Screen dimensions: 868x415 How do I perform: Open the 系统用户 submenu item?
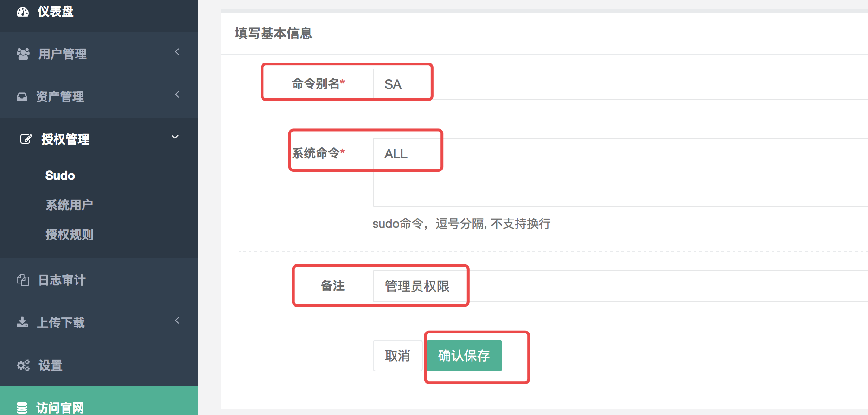pyautogui.click(x=69, y=205)
